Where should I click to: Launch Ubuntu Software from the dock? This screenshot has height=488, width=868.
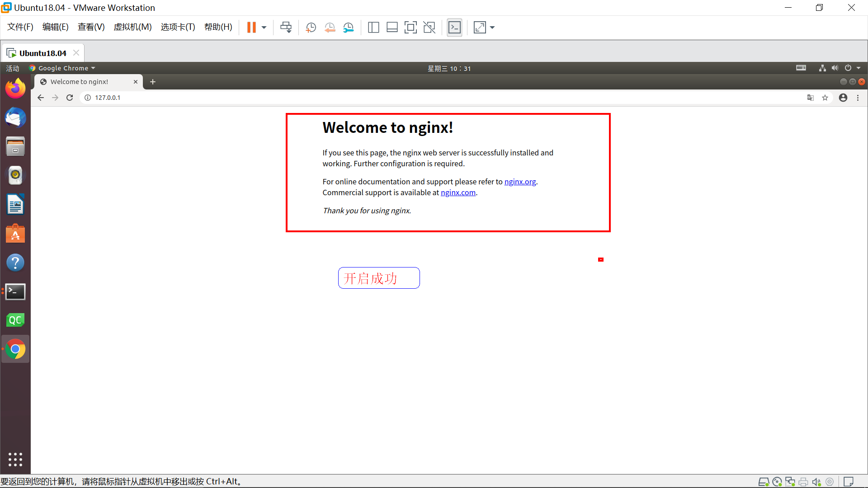(15, 234)
